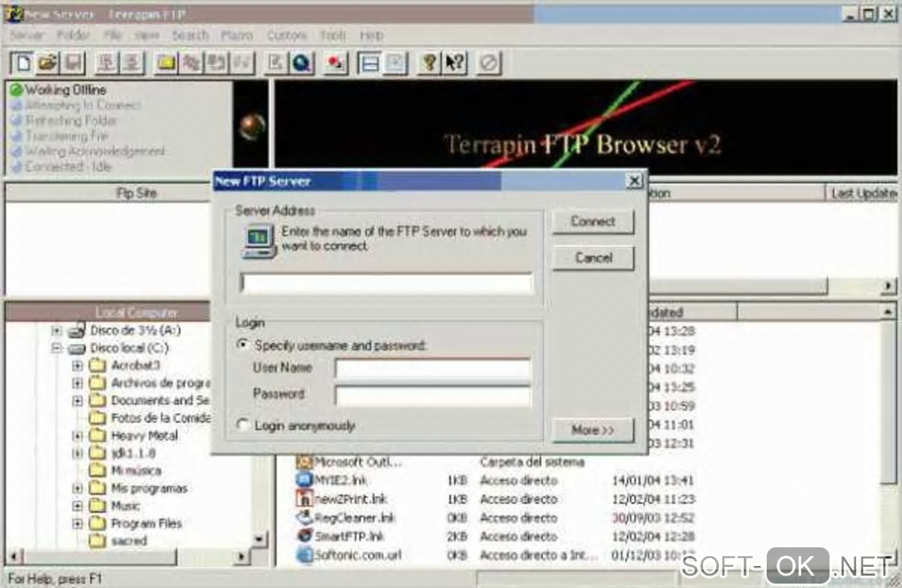The image size is (902, 588).
Task: Expand the jdk1.1.8 folder
Action: [77, 453]
